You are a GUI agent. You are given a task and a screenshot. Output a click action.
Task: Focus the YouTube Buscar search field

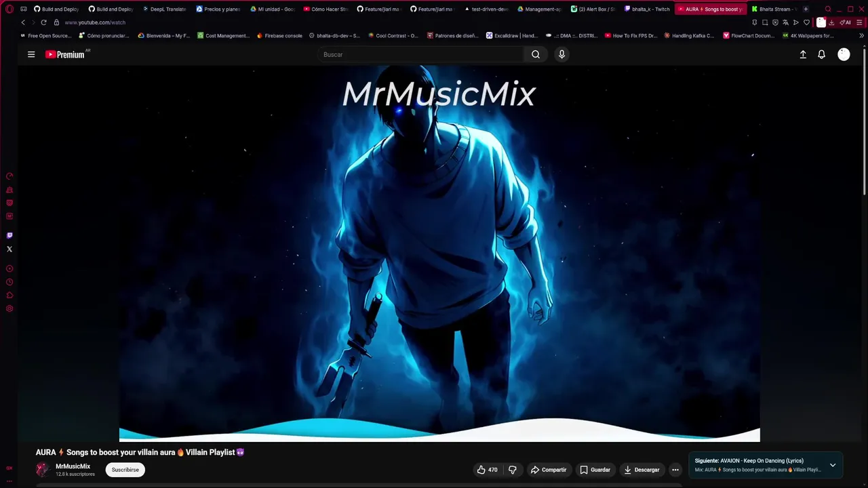(420, 54)
